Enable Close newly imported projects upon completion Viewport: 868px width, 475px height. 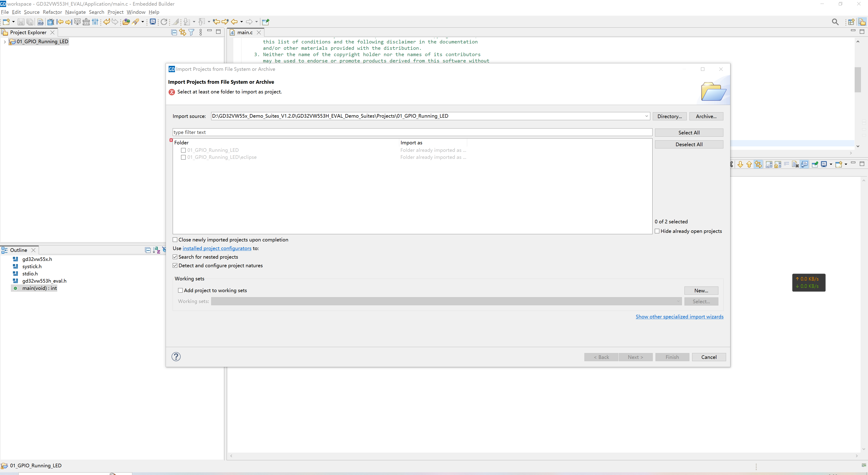(x=175, y=240)
